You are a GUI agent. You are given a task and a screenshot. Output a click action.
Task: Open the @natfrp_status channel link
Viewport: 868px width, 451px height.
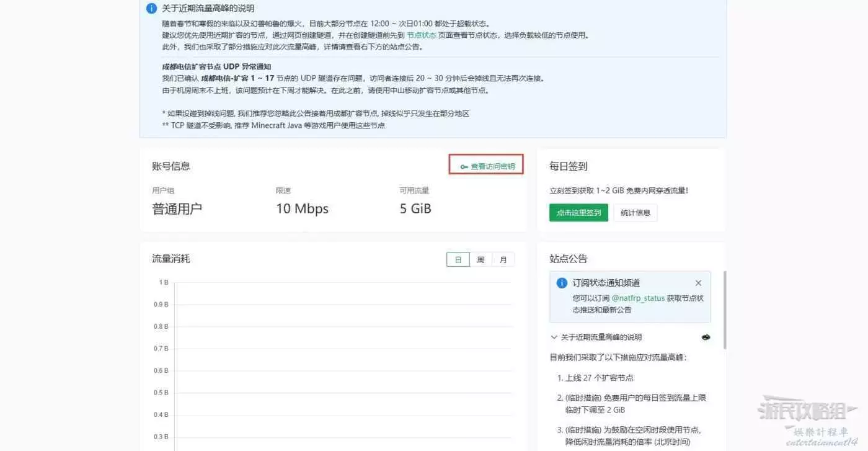(x=638, y=298)
